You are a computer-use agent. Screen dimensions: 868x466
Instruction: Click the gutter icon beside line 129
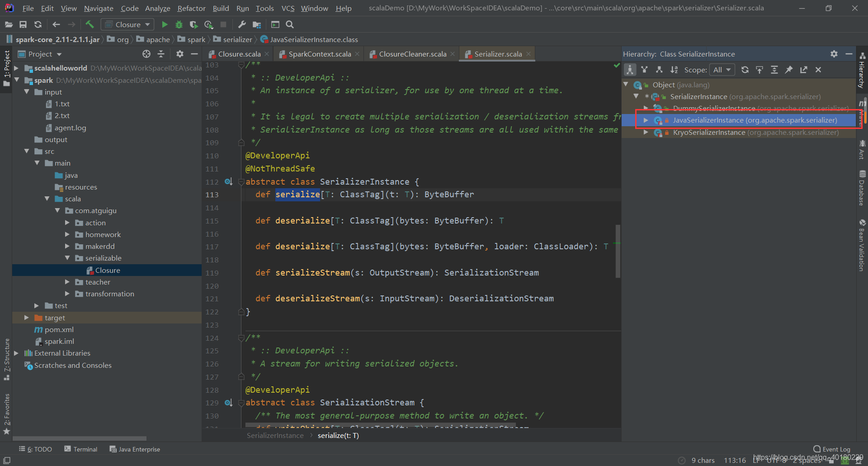point(228,402)
